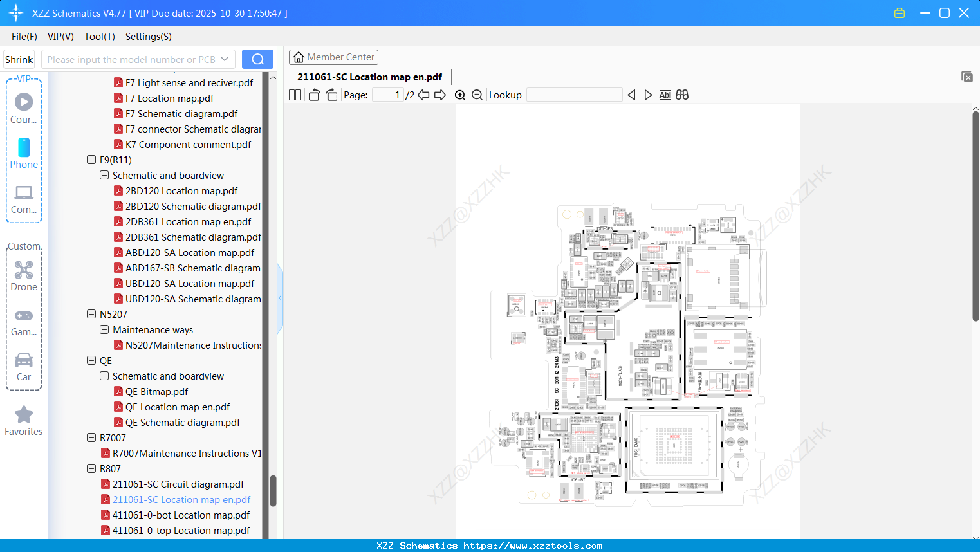Zoom out of the schematic
Viewport: 980px width, 552px height.
click(477, 95)
